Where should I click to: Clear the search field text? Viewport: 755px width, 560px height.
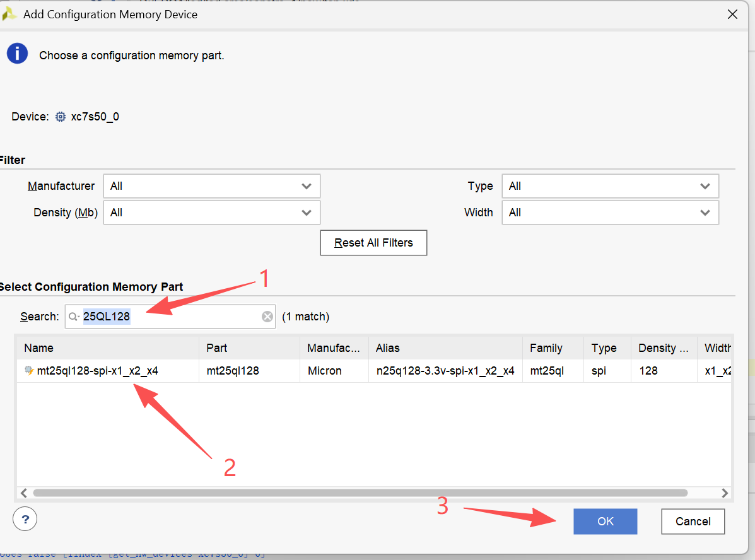tap(267, 317)
